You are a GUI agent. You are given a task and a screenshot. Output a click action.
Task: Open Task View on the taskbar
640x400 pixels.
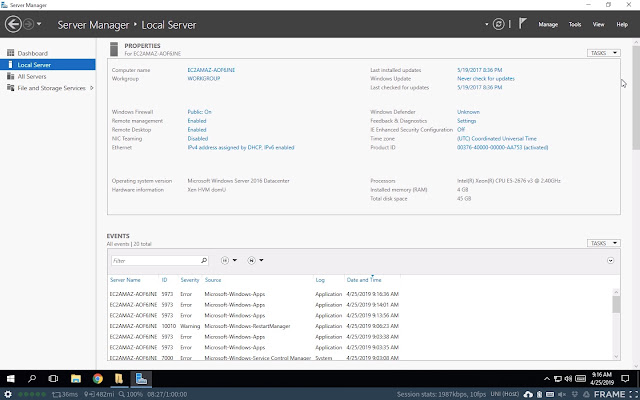point(53,379)
